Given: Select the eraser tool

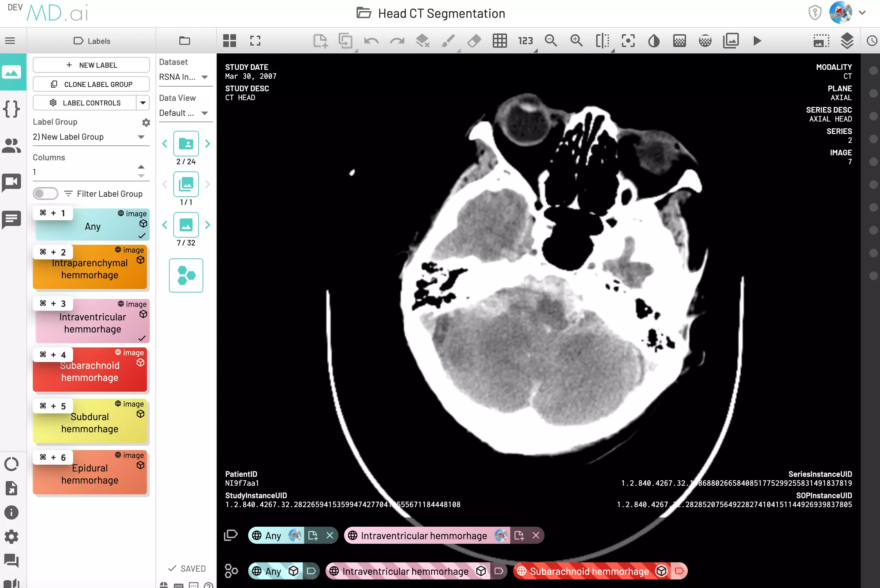Looking at the screenshot, I should click(474, 41).
